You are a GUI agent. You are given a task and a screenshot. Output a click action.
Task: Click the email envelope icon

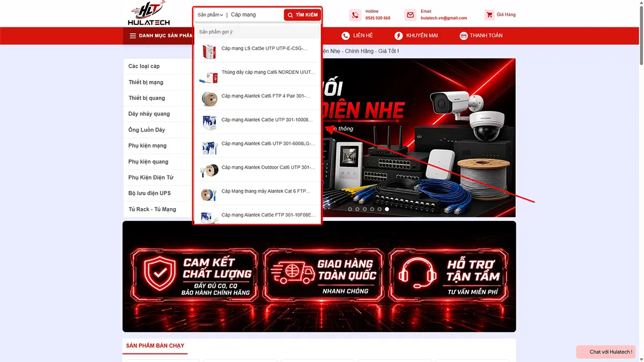411,15
